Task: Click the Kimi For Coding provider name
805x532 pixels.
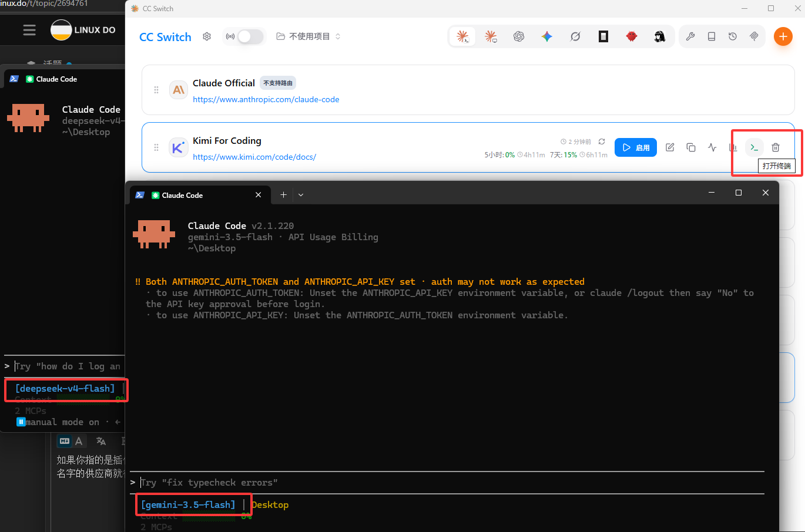Action: [x=227, y=140]
